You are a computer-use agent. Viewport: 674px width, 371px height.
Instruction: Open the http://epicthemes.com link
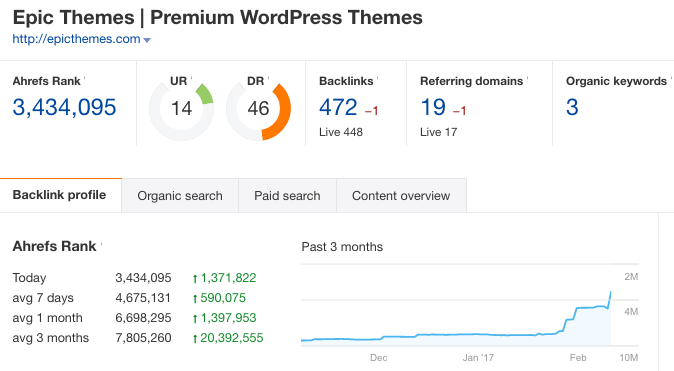(x=76, y=39)
